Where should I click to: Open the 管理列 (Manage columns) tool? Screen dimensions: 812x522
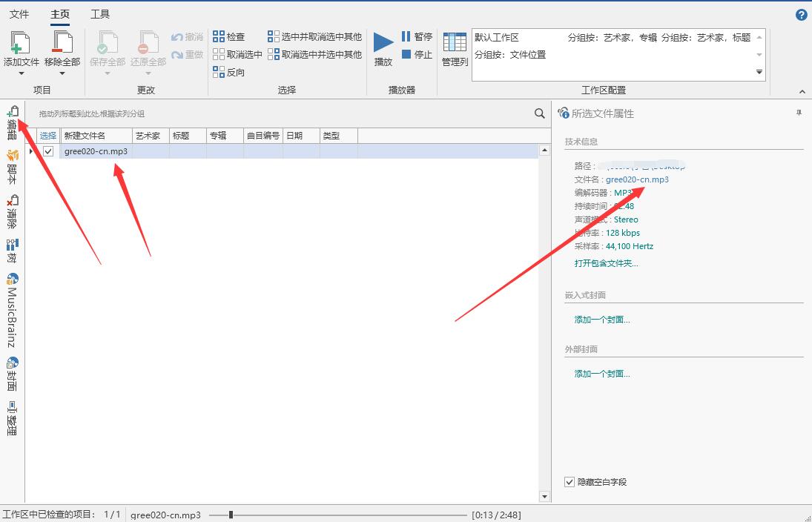pos(455,43)
